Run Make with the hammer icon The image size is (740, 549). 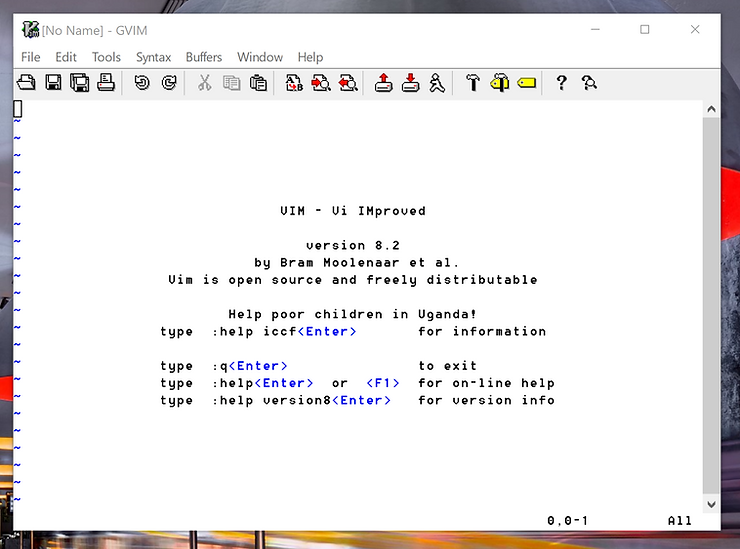[473, 83]
